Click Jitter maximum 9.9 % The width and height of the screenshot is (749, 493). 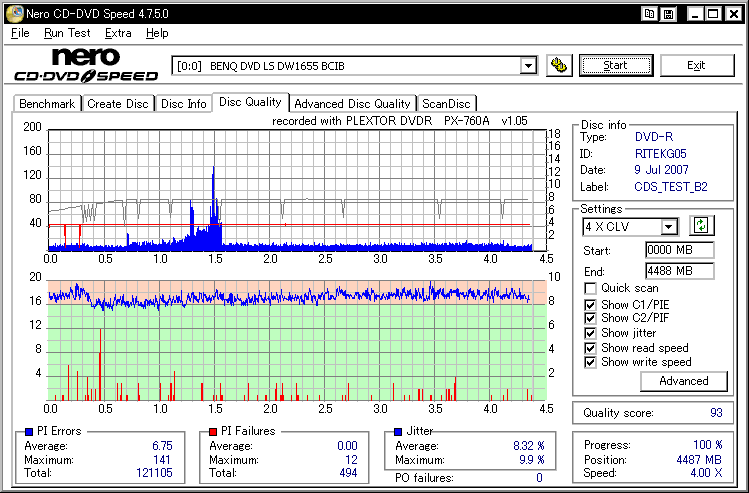point(533,460)
